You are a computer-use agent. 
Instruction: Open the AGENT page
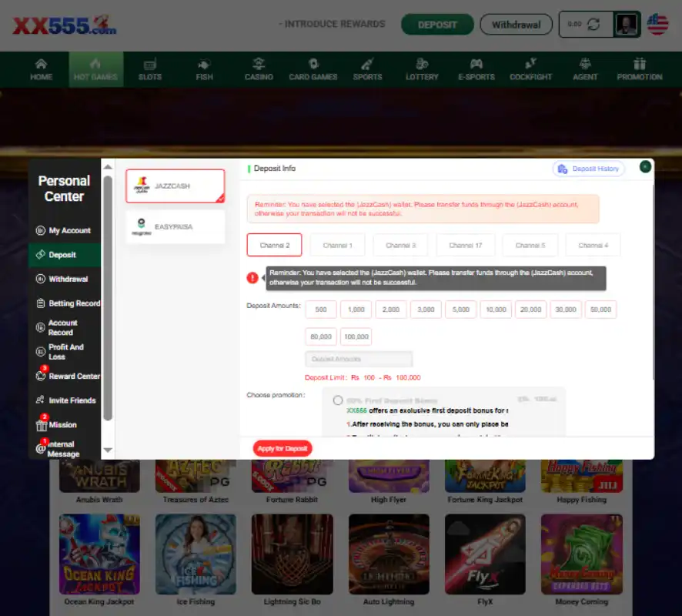(x=585, y=69)
